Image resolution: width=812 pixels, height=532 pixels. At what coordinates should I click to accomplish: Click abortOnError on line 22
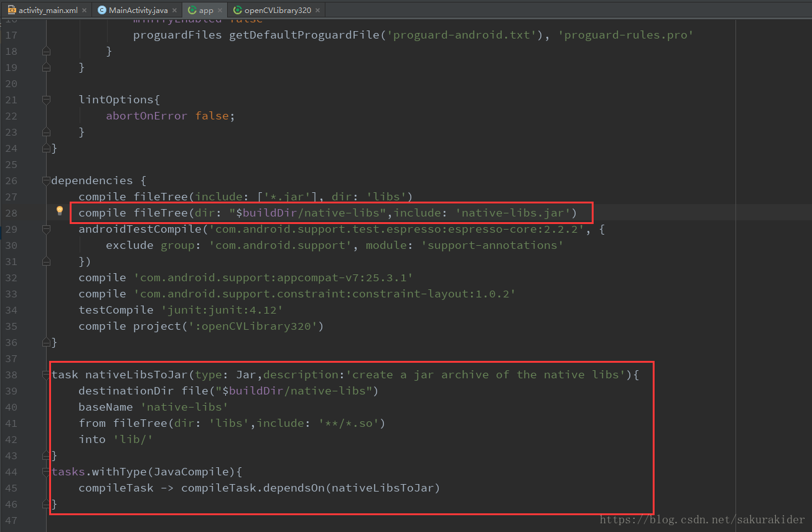pos(146,116)
